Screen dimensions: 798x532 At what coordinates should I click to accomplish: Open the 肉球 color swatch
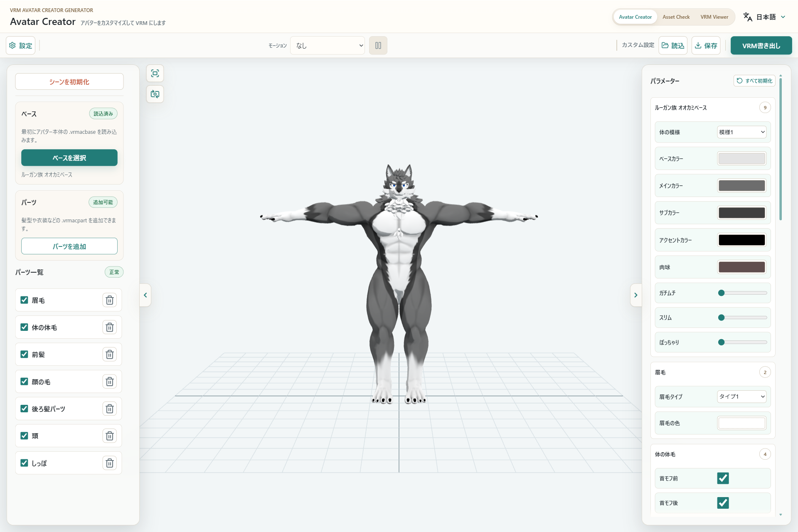coord(742,267)
